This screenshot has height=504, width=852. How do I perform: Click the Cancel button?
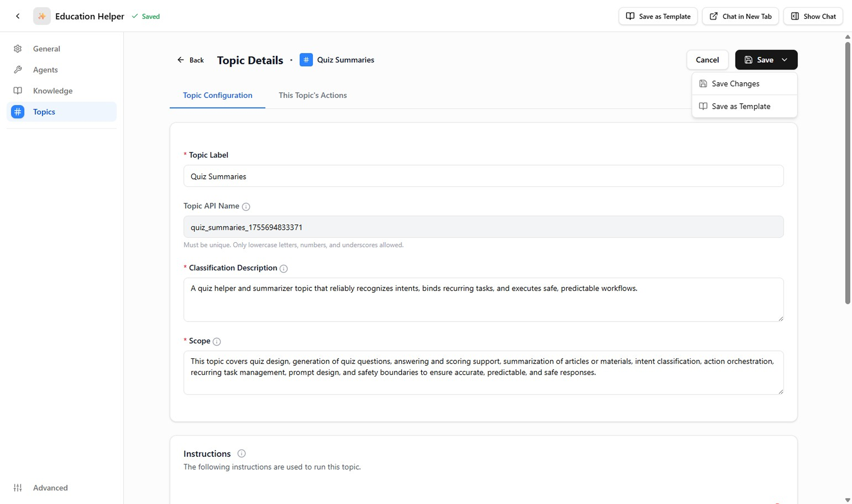coord(707,60)
